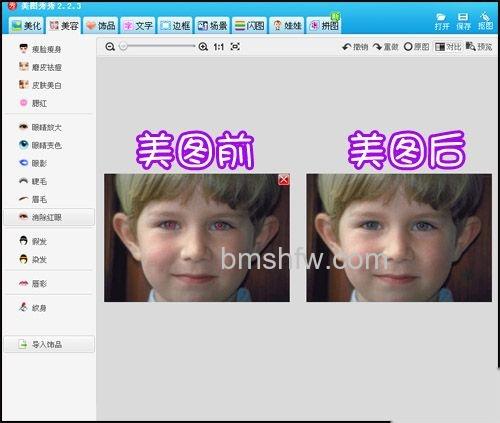
Task: Open the 假发 wig tool
Action: pos(33,241)
